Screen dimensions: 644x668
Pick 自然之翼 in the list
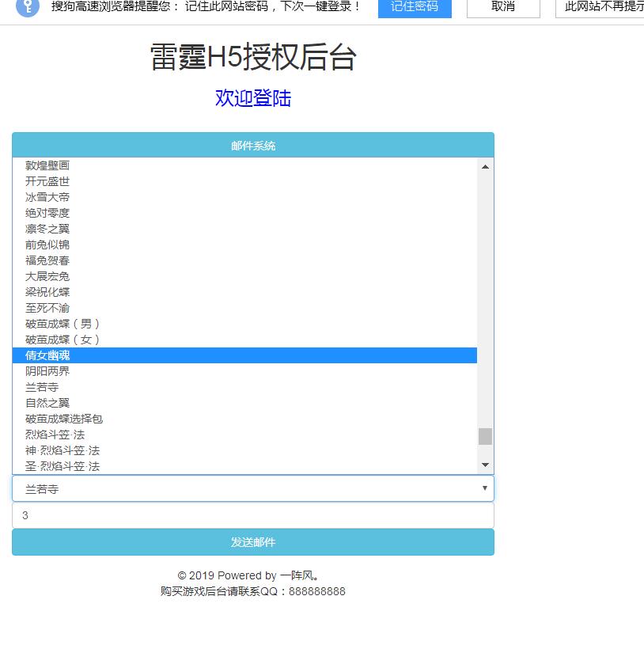47,403
